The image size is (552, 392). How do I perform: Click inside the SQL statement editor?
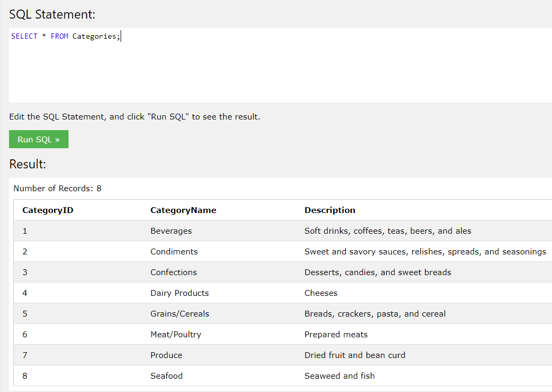point(281,65)
